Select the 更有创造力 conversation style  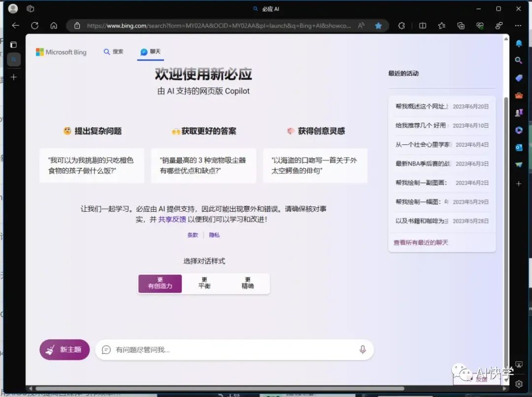tap(160, 283)
